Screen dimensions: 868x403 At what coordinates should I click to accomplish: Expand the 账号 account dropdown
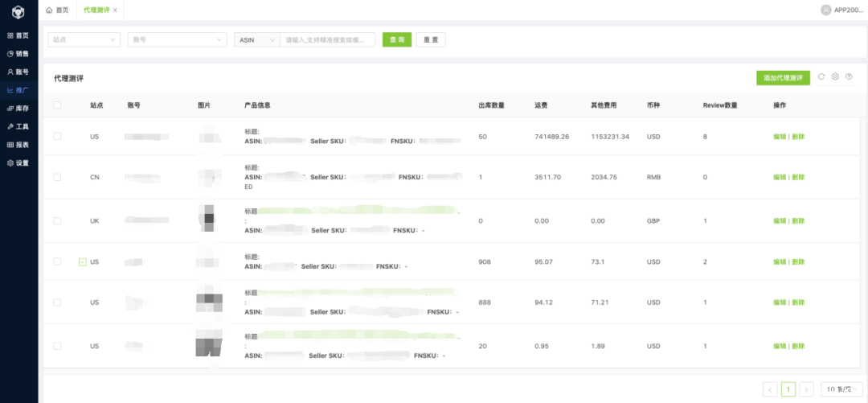tap(177, 39)
